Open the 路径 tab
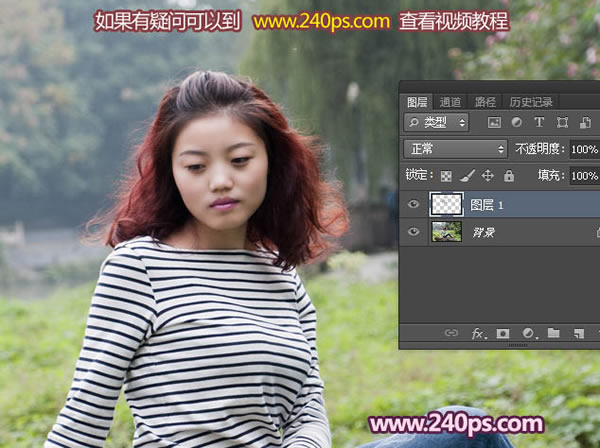600x448 pixels. click(485, 101)
